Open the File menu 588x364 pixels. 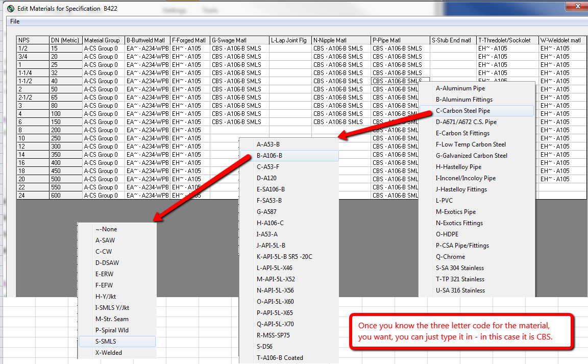pos(14,21)
